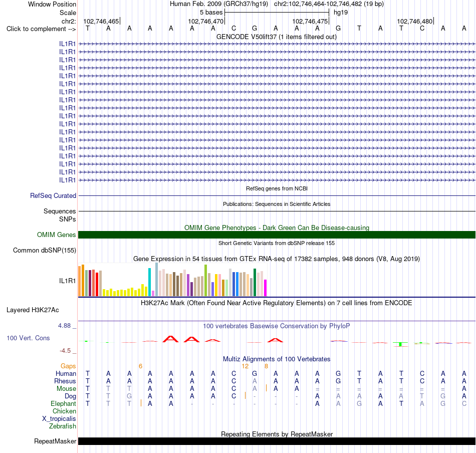Click the Layered H3K27Ac label
Screen dimensions: 476x453
(33, 310)
